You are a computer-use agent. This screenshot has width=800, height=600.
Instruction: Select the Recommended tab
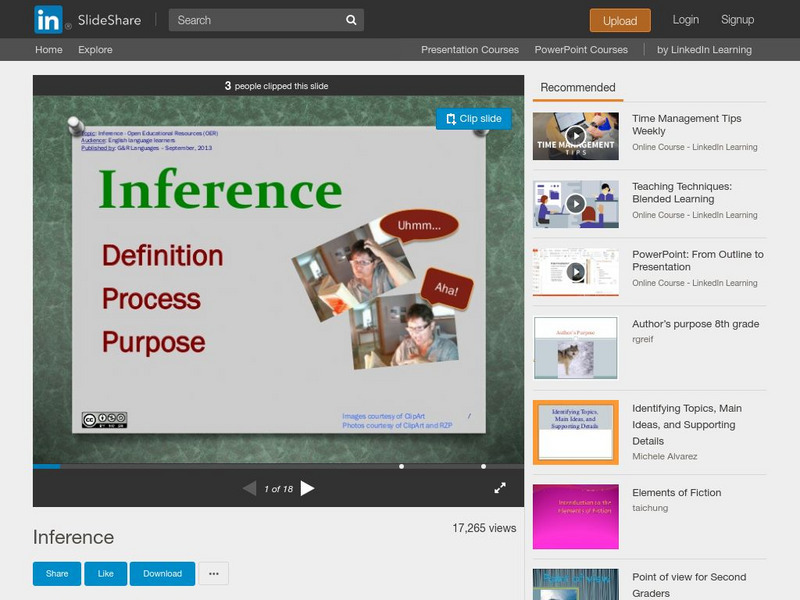[578, 88]
